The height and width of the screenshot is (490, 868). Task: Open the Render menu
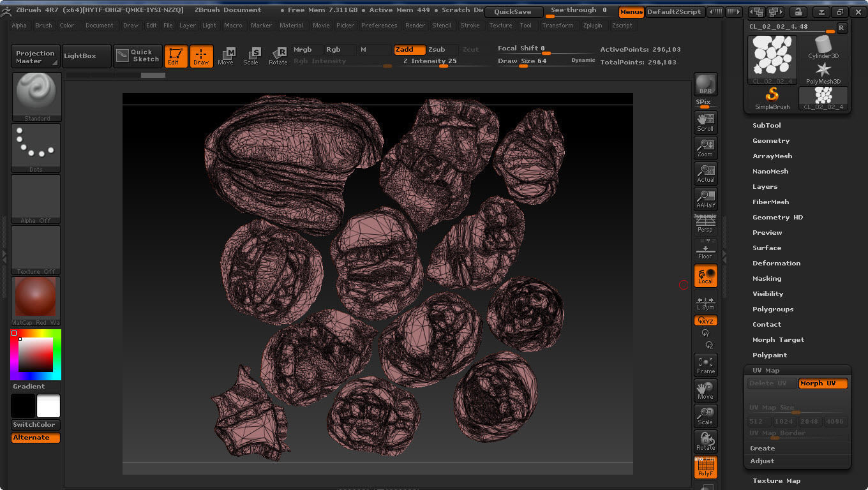point(415,26)
